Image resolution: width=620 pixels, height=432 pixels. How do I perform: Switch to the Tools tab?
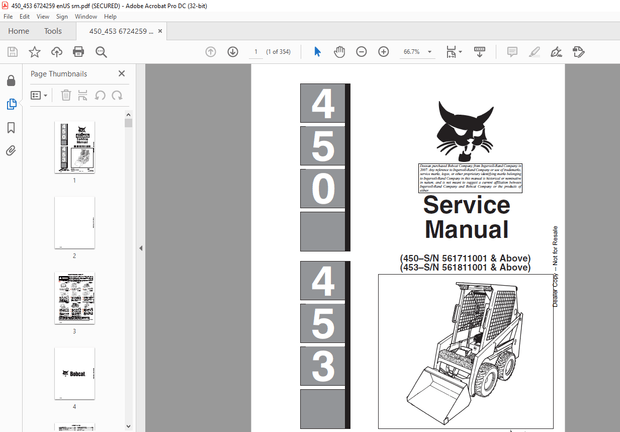click(53, 31)
